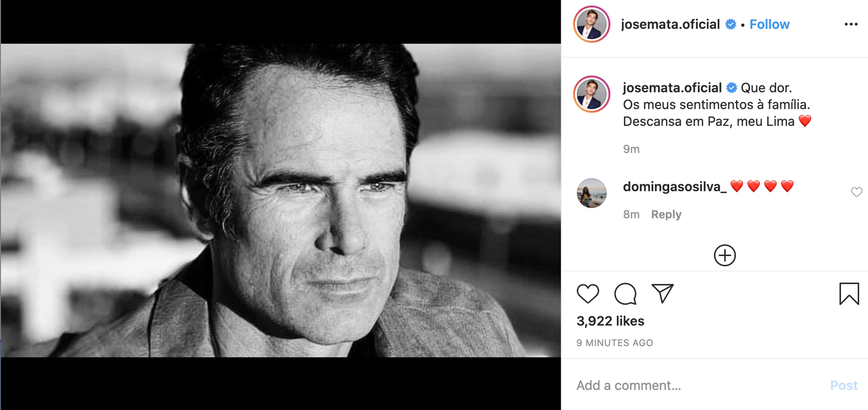Open the domingasosilva_ username link
Image resolution: width=868 pixels, height=410 pixels.
coord(674,186)
